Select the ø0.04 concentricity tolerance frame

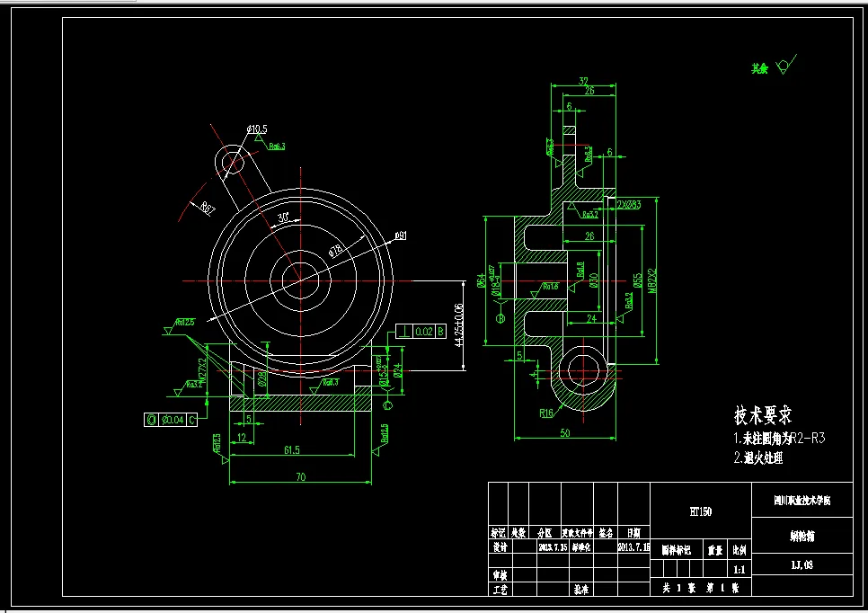[171, 420]
